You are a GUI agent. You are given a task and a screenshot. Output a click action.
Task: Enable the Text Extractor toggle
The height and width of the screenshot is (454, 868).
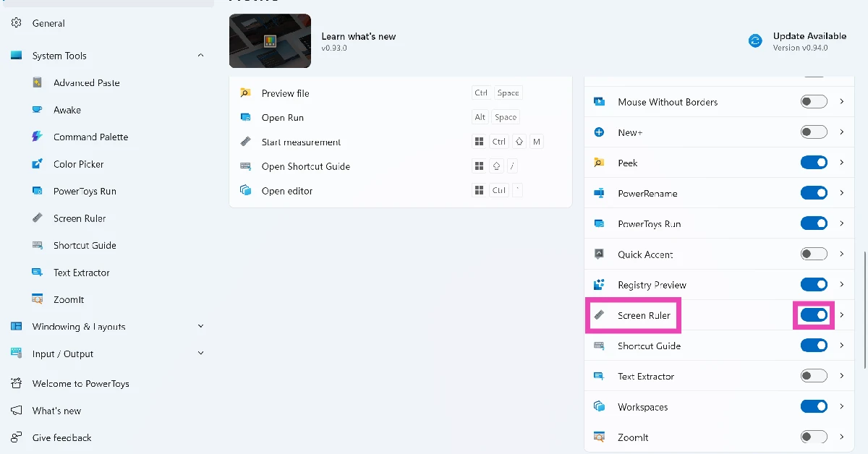tap(814, 376)
